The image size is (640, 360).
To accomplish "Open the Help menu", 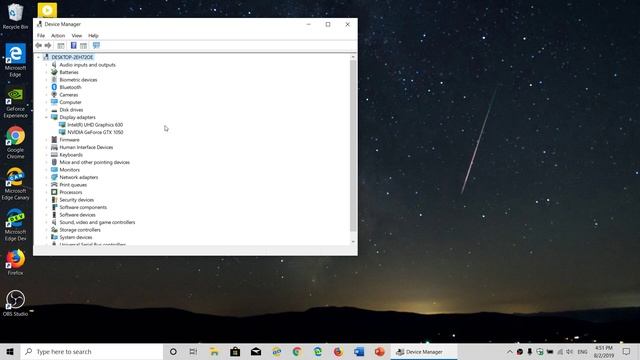I will 93,36.
